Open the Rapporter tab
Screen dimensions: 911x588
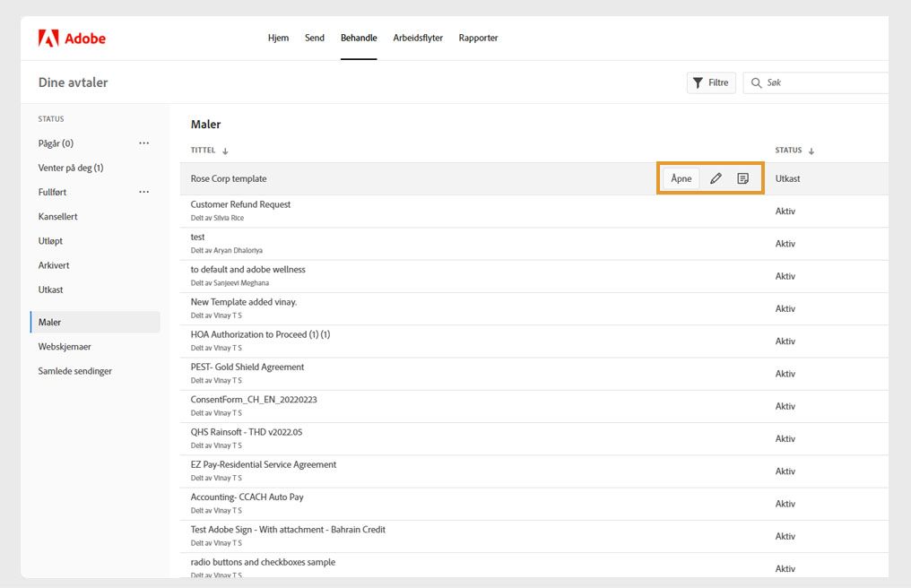click(x=478, y=39)
